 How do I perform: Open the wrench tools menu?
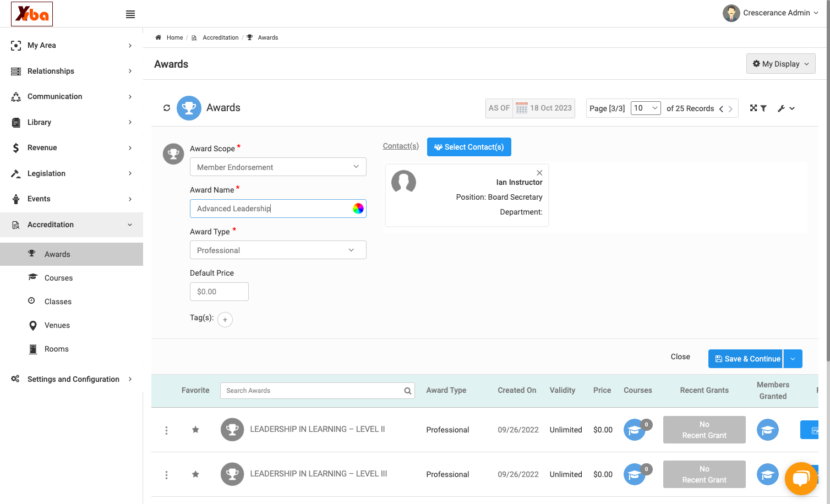[x=786, y=108]
